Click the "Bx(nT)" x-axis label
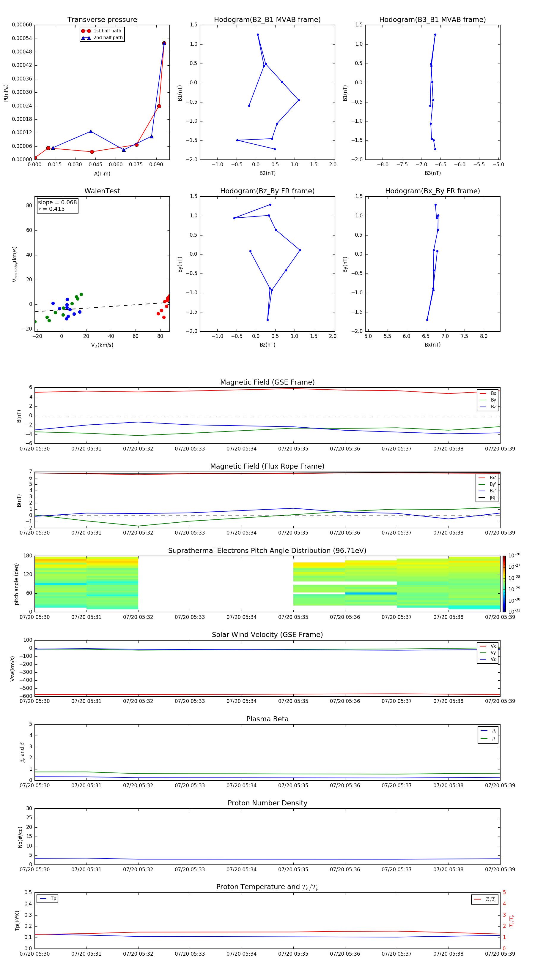The height and width of the screenshot is (980, 535). [x=432, y=345]
